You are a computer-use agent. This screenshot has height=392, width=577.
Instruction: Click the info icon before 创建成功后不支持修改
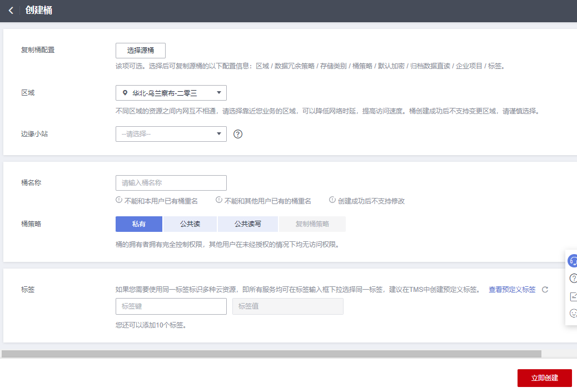[x=332, y=200]
